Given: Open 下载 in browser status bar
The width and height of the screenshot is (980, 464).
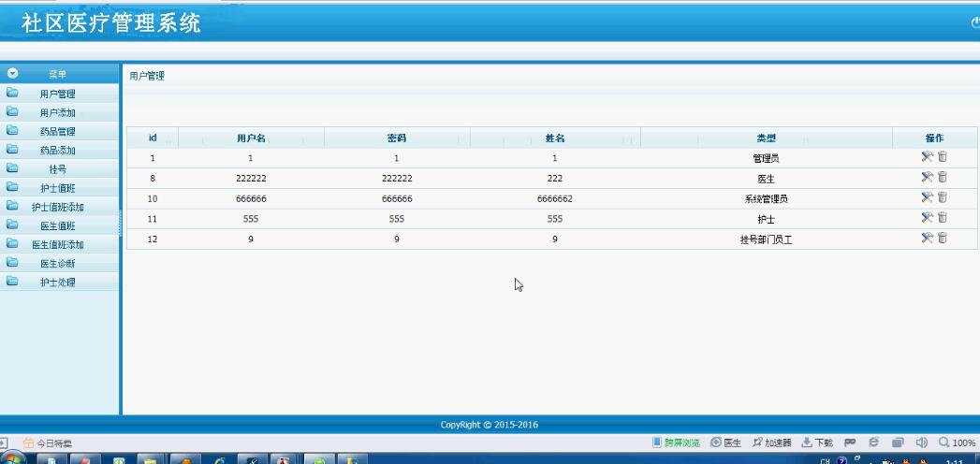Looking at the screenshot, I should (817, 442).
